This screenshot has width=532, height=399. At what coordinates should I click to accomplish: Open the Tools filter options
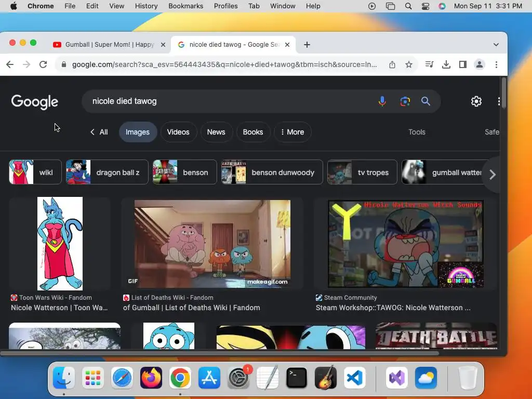417,132
